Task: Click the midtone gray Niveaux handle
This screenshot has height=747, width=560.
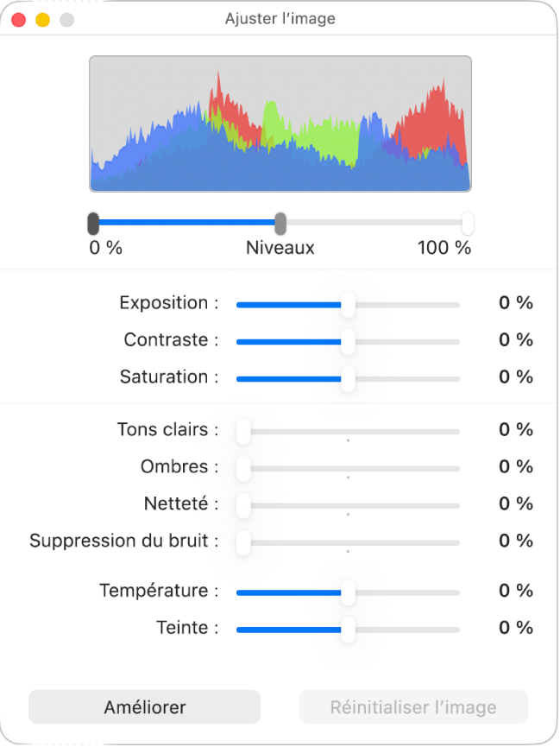Action: (x=280, y=224)
